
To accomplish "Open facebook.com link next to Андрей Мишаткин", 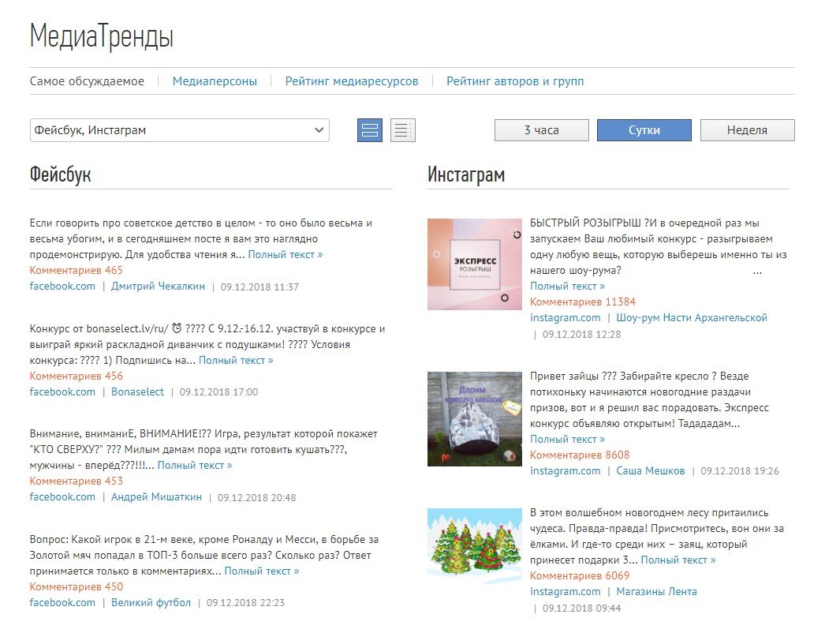I will click(62, 497).
